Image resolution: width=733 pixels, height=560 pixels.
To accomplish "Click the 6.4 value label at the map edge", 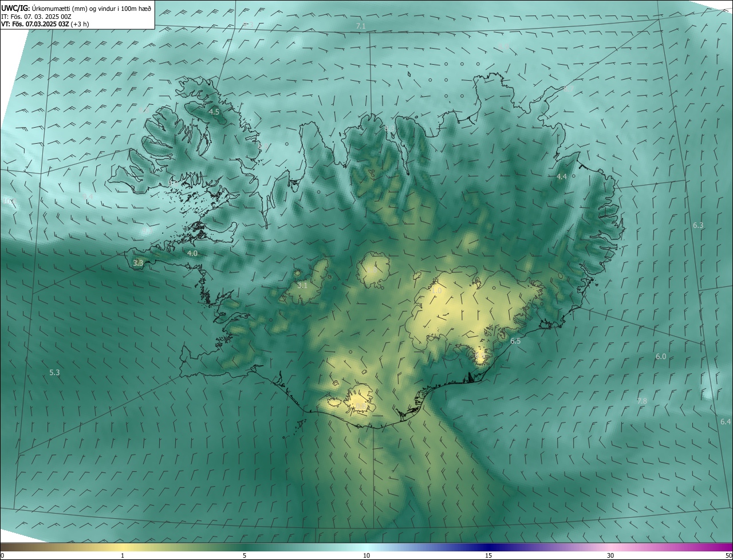I will point(726,422).
